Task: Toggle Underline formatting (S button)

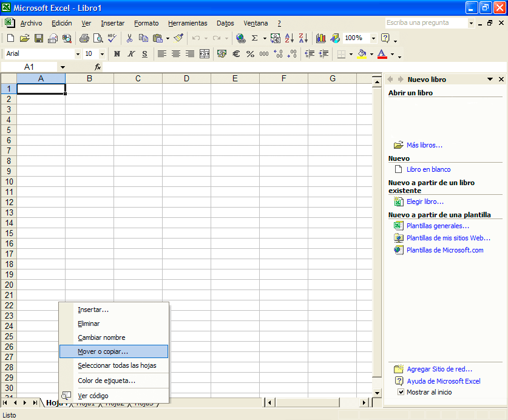Action: click(x=145, y=54)
